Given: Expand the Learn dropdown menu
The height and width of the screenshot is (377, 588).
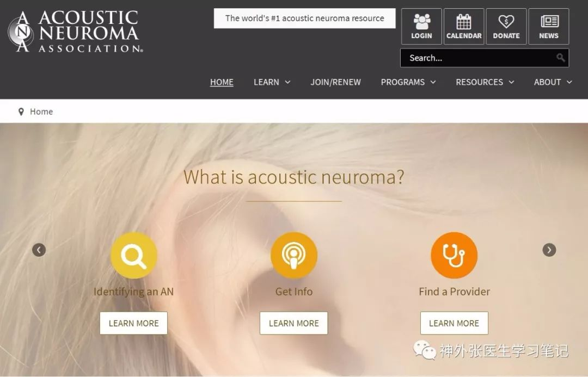Looking at the screenshot, I should (272, 82).
